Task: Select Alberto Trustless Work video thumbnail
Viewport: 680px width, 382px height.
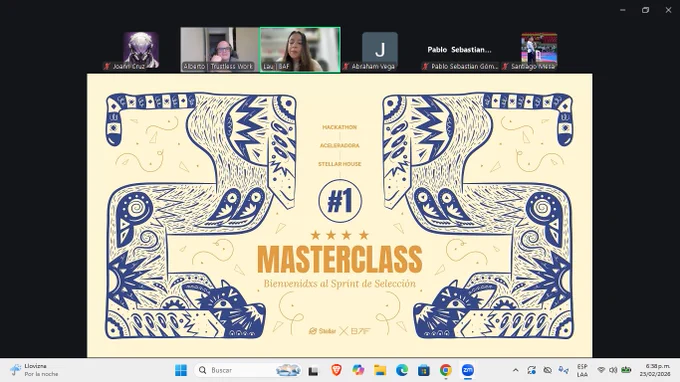Action: pos(220,49)
